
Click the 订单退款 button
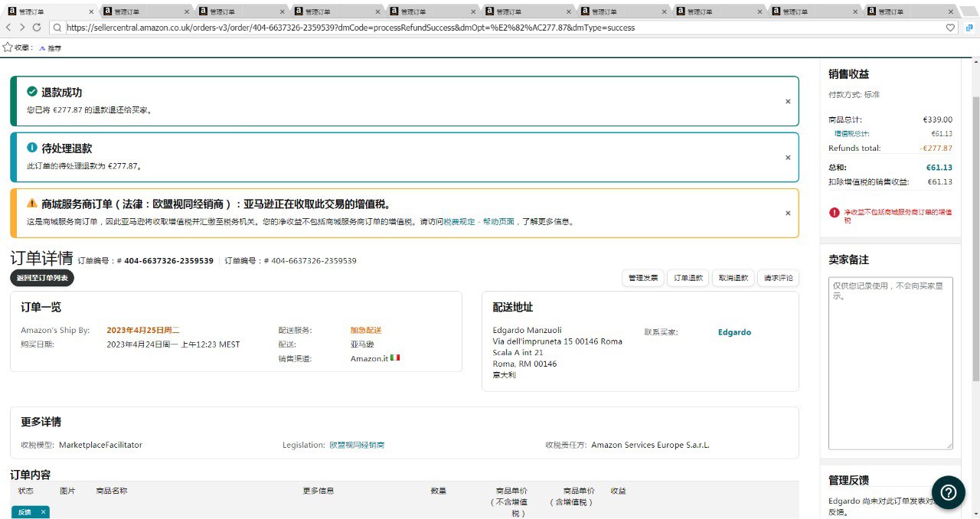tap(688, 278)
